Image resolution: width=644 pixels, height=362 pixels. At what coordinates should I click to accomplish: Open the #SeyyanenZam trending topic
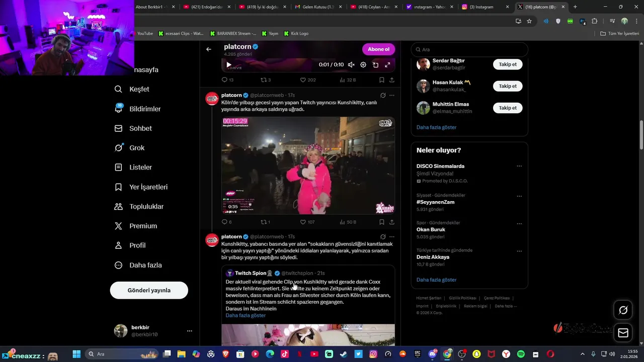pos(435,202)
